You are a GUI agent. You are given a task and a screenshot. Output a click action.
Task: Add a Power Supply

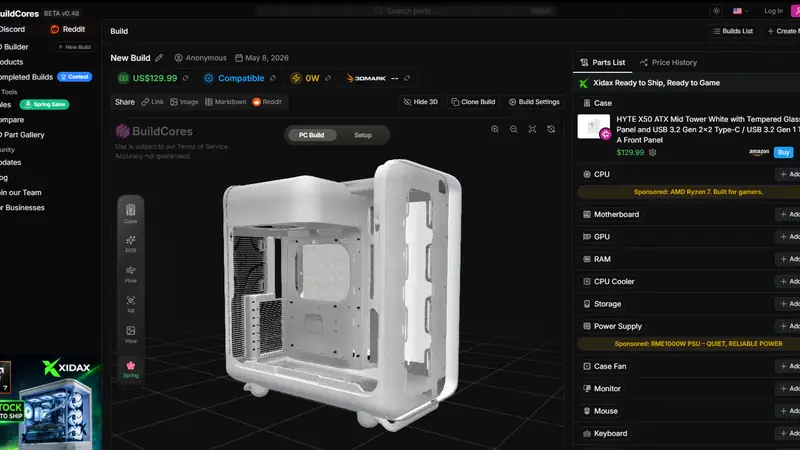point(789,326)
